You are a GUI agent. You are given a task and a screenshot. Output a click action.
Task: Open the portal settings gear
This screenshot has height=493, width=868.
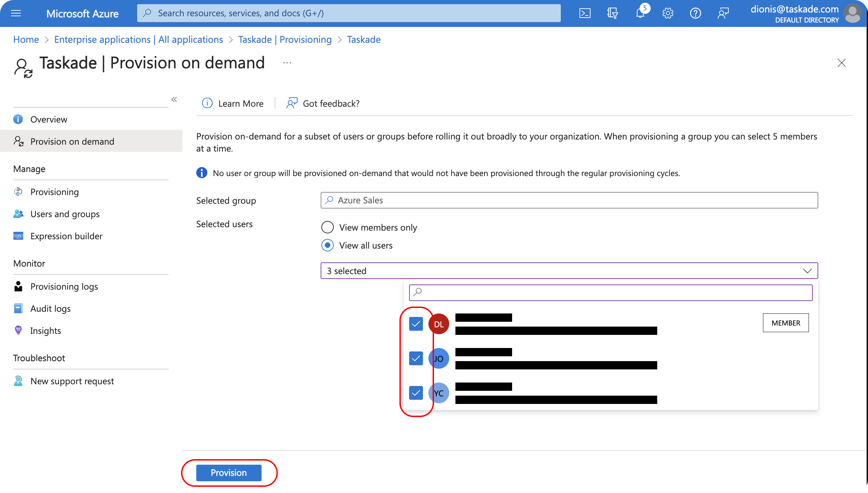(x=668, y=13)
